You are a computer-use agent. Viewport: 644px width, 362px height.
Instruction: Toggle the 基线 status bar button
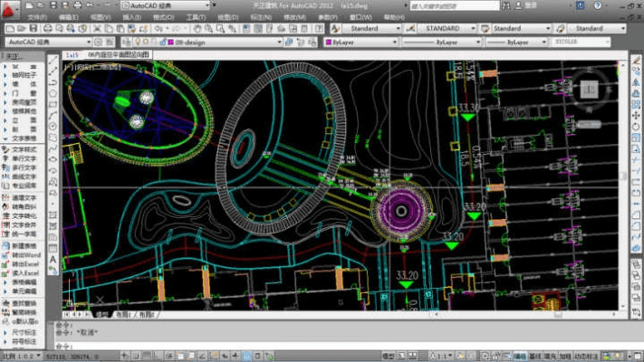coord(535,357)
